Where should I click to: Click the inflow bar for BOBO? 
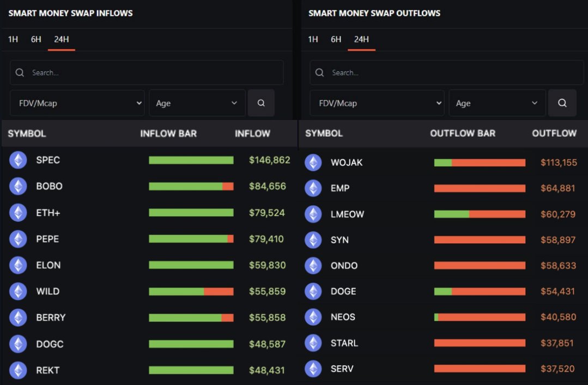pos(191,186)
